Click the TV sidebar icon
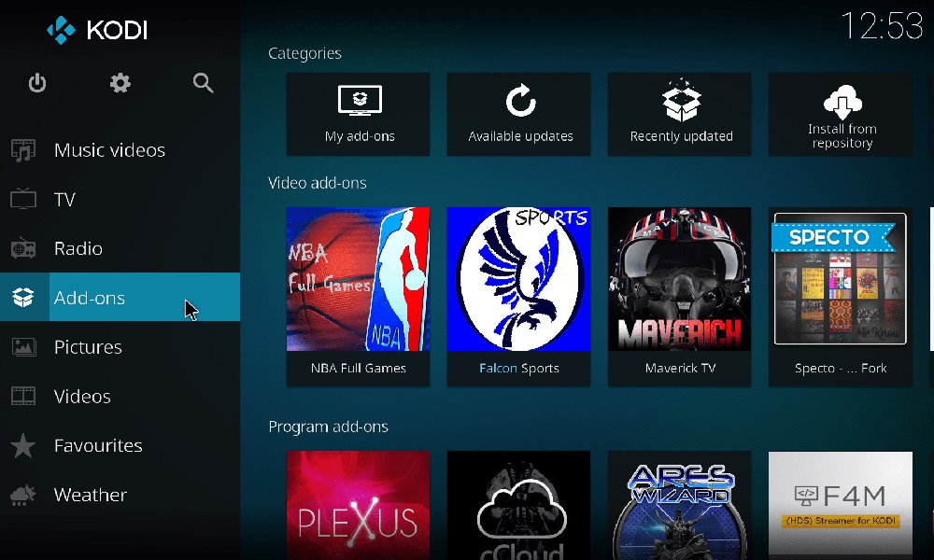This screenshot has height=560, width=934. click(23, 199)
